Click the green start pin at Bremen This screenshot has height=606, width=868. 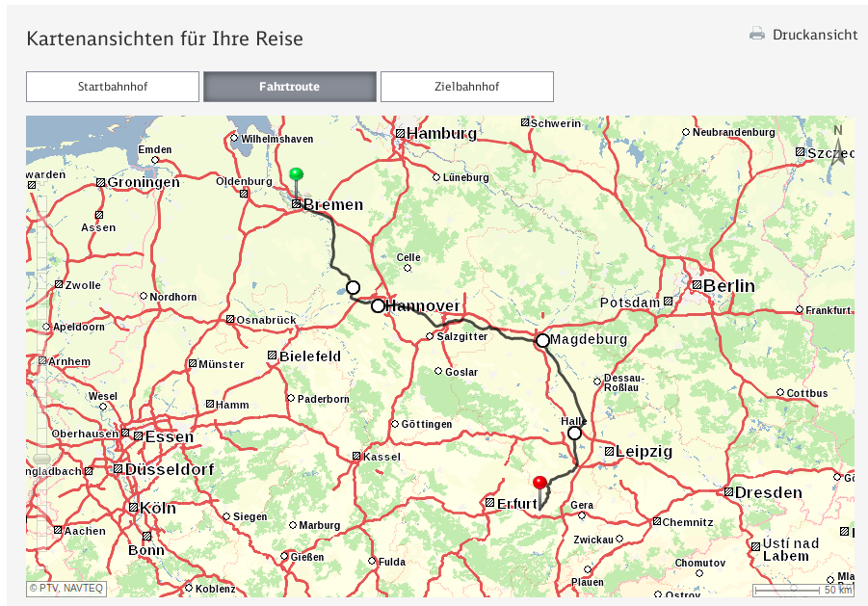click(x=296, y=175)
